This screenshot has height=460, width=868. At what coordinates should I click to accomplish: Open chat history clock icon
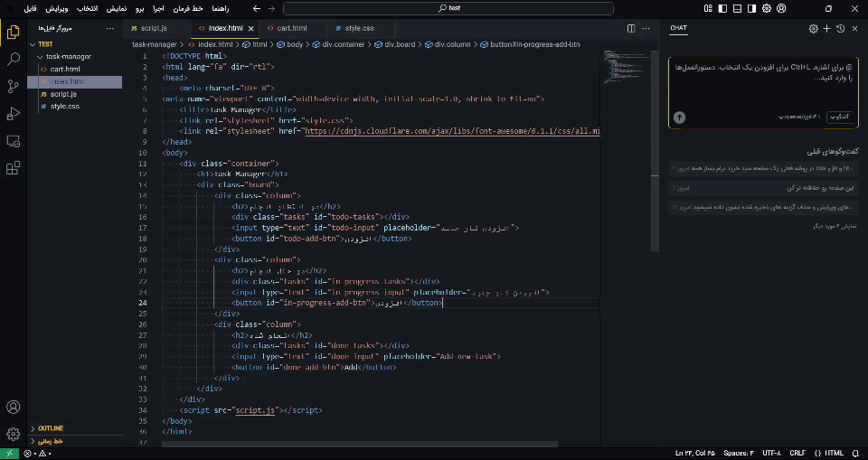[841, 29]
